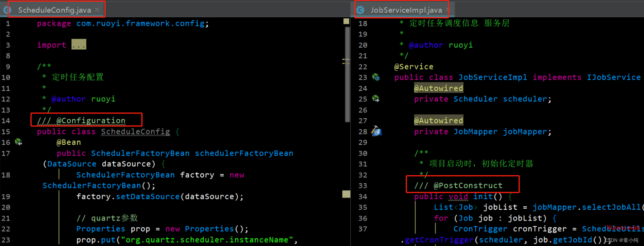The width and height of the screenshot is (644, 246).
Task: Click the IJobService interface name
Action: (x=614, y=77)
